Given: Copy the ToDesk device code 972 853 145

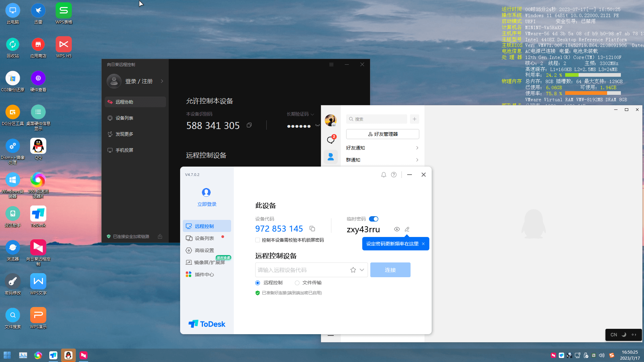Looking at the screenshot, I should (x=312, y=229).
